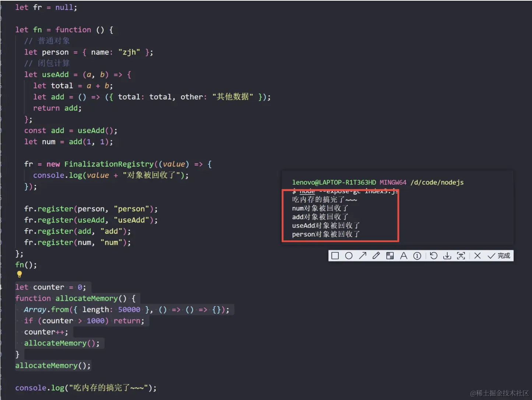Click the line 'counter++;'
This screenshot has height=400, width=532.
46,332
